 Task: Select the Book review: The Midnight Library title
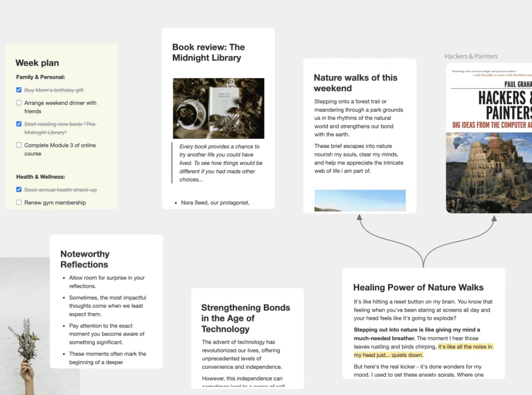pos(208,52)
